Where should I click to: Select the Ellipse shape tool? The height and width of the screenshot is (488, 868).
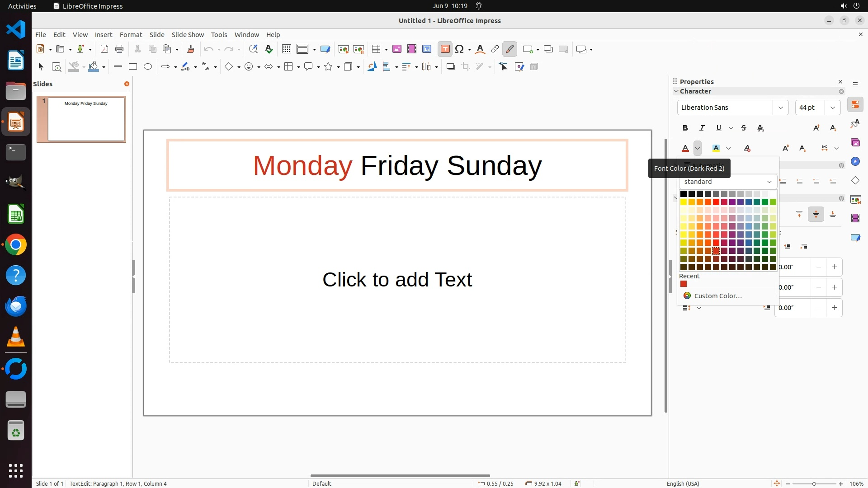[148, 67]
